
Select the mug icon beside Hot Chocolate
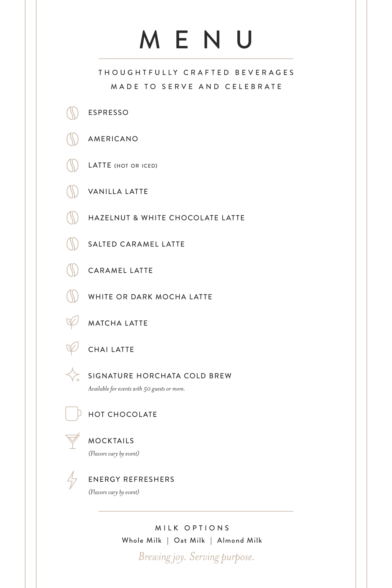[73, 414]
